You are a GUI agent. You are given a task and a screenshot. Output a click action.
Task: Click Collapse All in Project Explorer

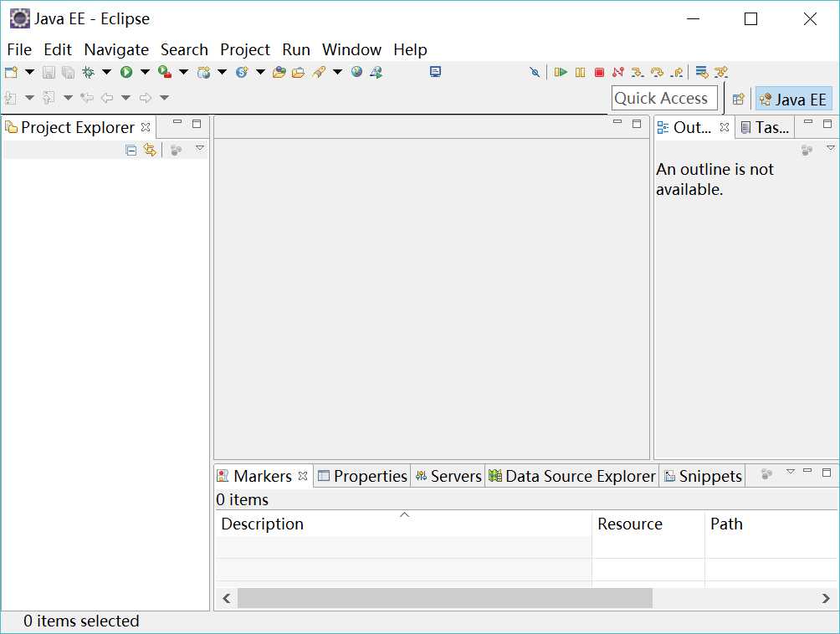coord(131,150)
